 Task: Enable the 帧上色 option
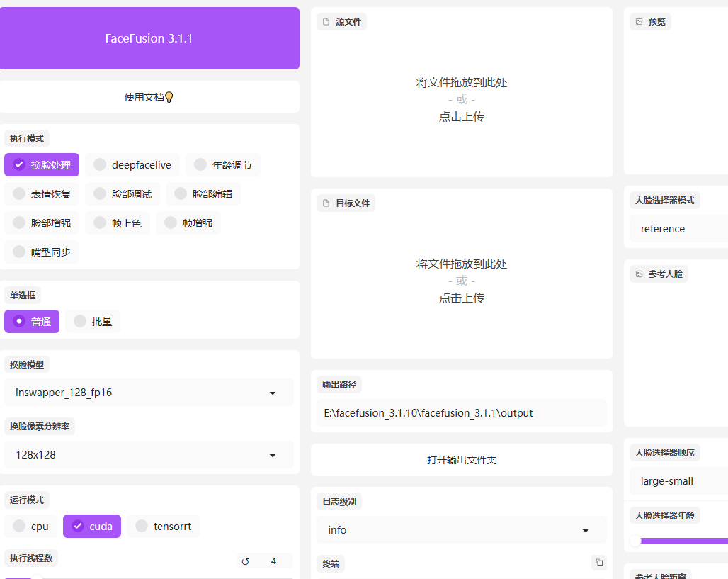point(118,223)
